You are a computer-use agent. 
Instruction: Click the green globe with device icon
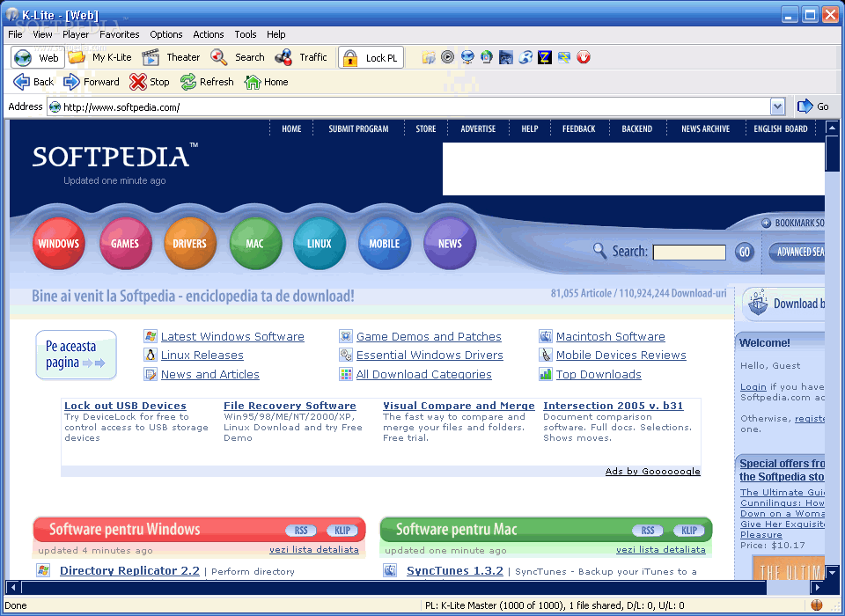pyautogui.click(x=487, y=56)
